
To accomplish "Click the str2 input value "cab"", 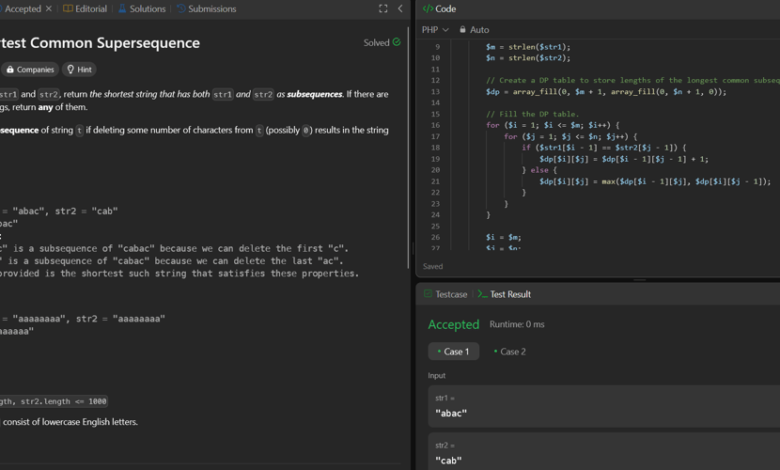I will [x=449, y=460].
